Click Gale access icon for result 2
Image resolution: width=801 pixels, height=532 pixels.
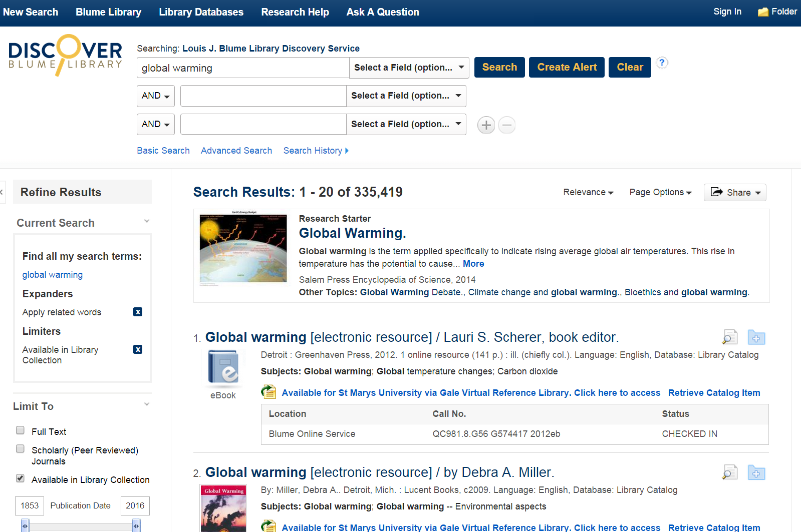269,526
